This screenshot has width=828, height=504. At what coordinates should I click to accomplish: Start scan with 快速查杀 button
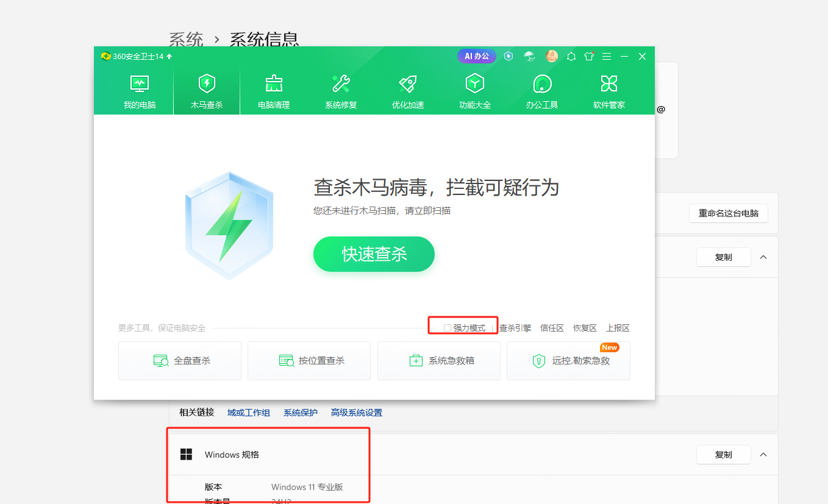click(x=374, y=254)
